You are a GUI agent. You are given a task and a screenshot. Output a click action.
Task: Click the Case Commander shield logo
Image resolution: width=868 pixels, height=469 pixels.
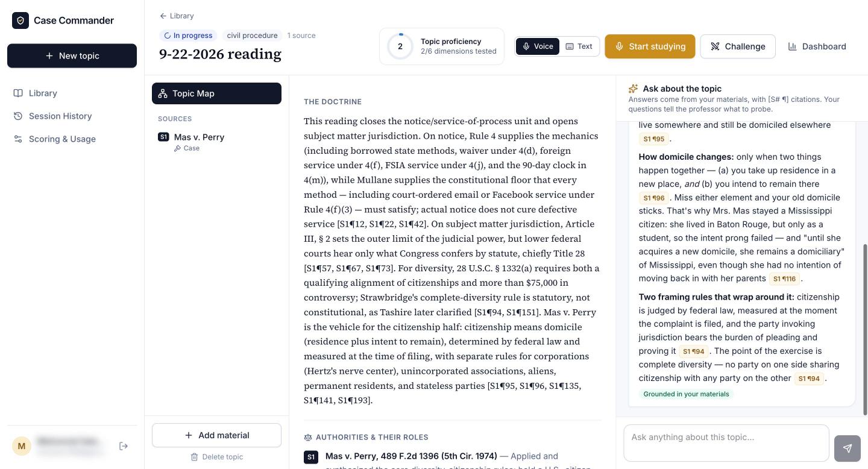click(x=20, y=20)
